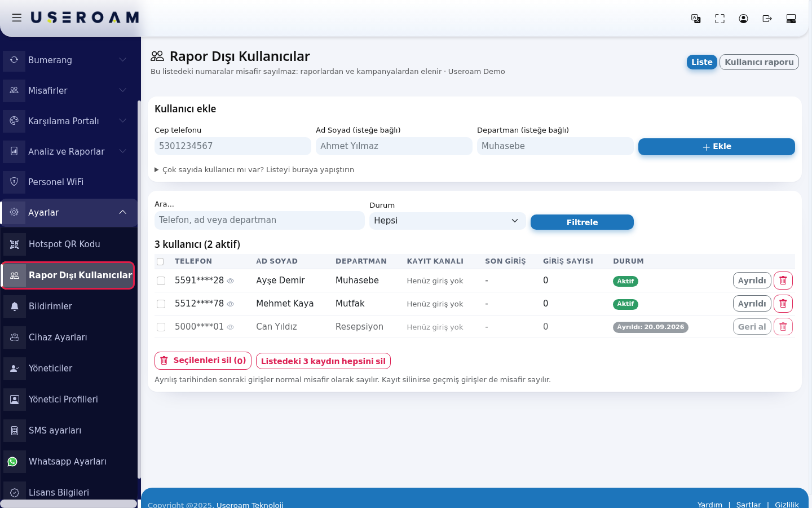Open the hamburger menu icon
Viewport: 812px width, 508px height.
(17, 18)
